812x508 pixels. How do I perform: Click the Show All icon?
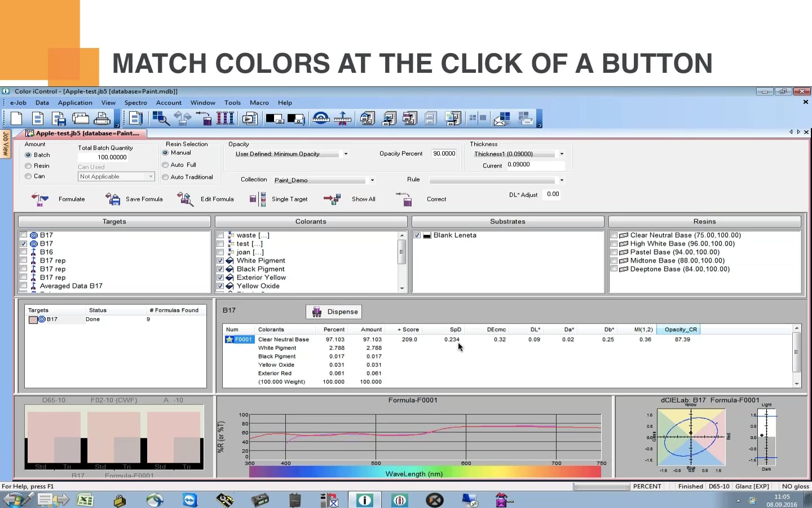coord(332,199)
